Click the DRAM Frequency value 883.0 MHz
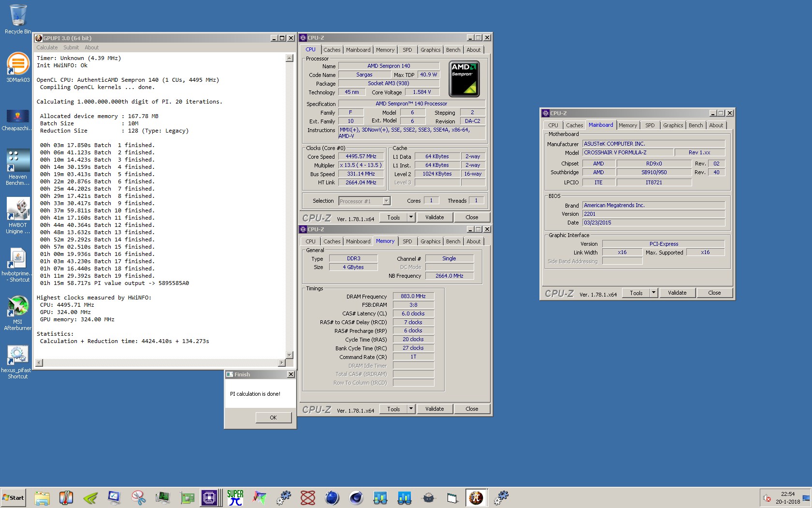Screen dimensions: 812x508 (413, 296)
